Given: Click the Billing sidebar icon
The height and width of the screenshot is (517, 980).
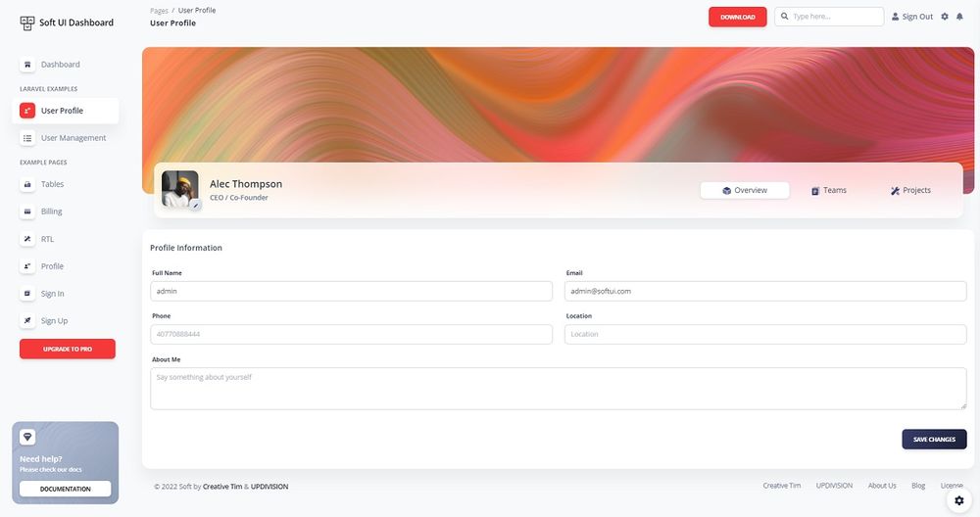Looking at the screenshot, I should pos(26,211).
